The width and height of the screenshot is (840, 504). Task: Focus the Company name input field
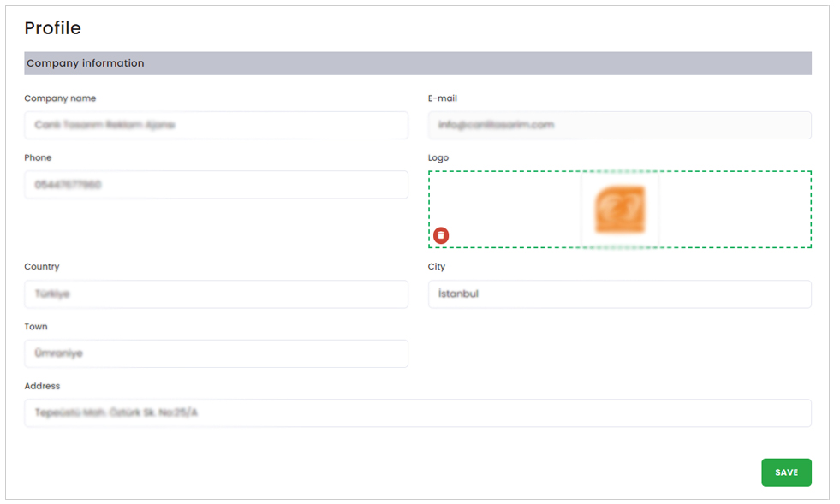[x=216, y=125]
